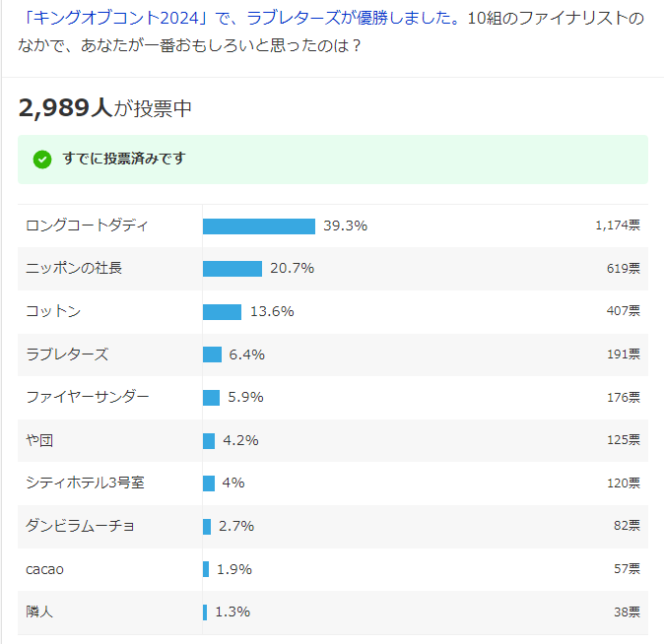Select the cacao option label
This screenshot has height=644, width=664.
point(45,569)
